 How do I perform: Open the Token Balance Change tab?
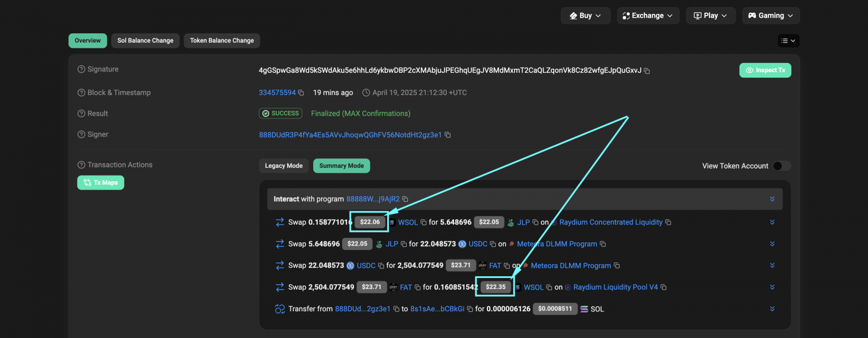[221, 41]
